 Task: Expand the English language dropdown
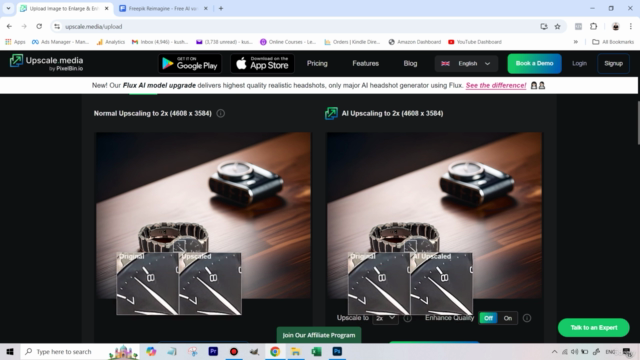pyautogui.click(x=466, y=63)
